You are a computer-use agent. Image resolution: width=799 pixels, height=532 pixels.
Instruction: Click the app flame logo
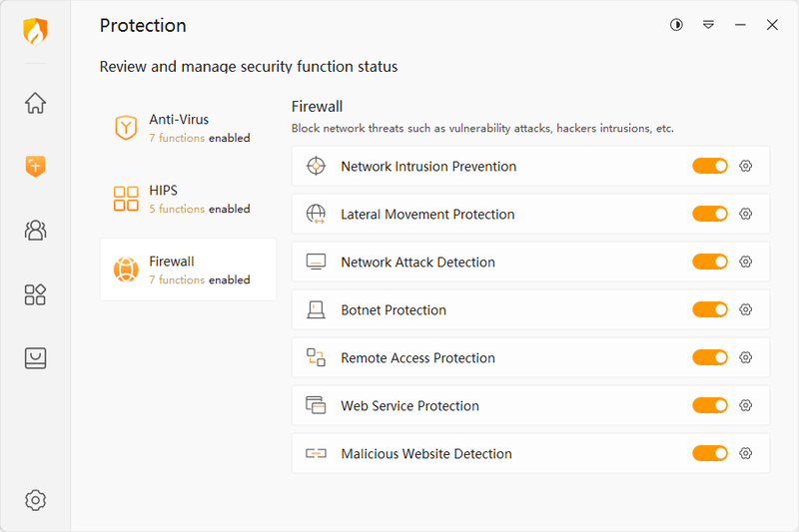click(35, 31)
